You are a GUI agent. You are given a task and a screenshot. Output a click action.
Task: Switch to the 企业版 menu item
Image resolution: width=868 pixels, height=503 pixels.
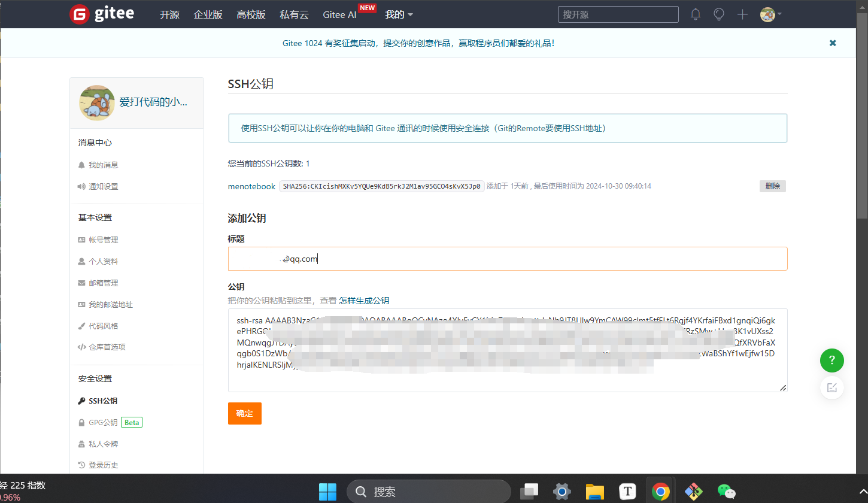point(208,14)
